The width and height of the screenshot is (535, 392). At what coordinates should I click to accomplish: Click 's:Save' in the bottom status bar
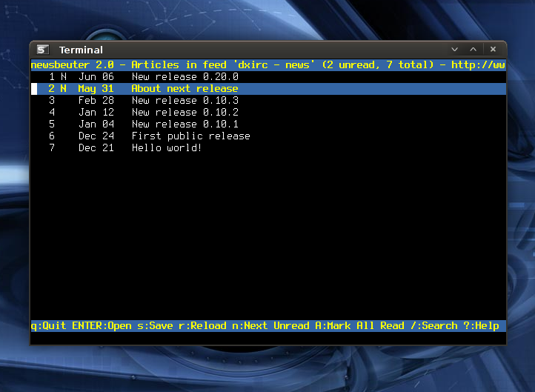point(155,325)
